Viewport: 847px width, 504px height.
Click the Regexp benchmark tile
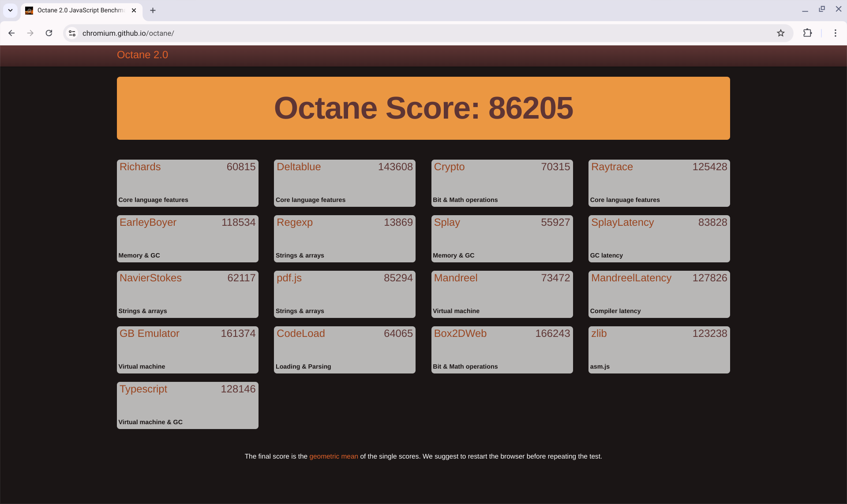(x=344, y=239)
